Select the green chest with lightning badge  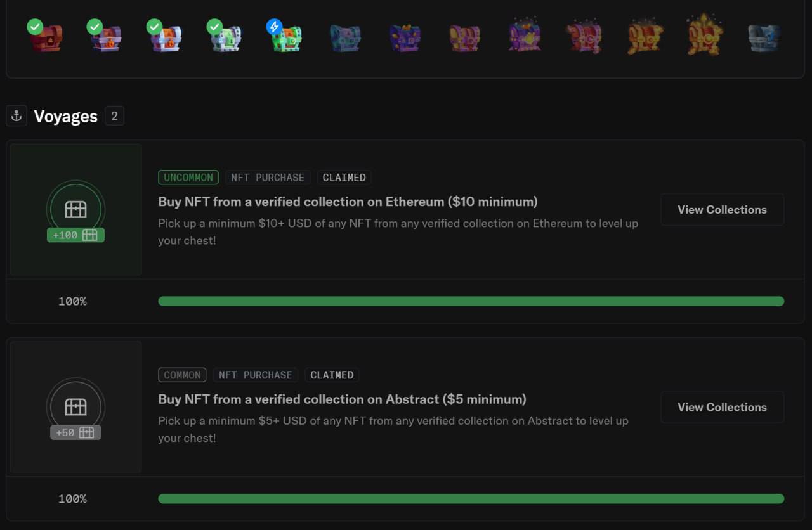[x=286, y=38]
